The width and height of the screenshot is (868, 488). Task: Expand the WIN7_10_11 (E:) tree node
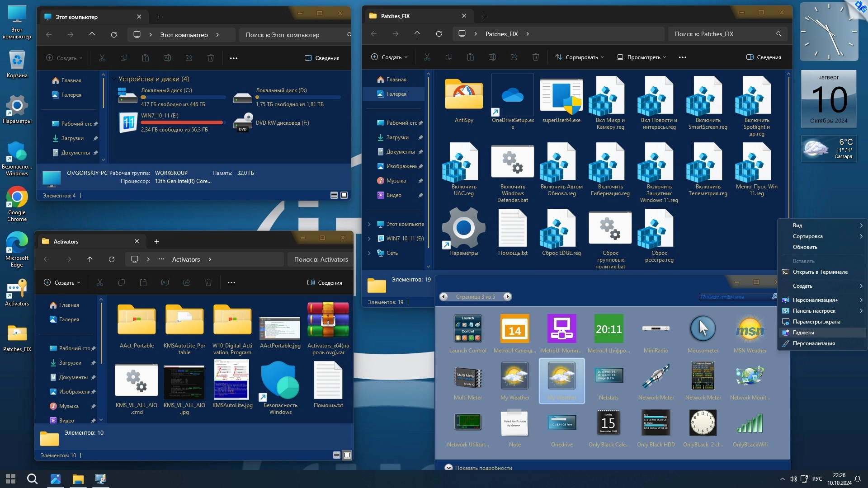point(369,239)
